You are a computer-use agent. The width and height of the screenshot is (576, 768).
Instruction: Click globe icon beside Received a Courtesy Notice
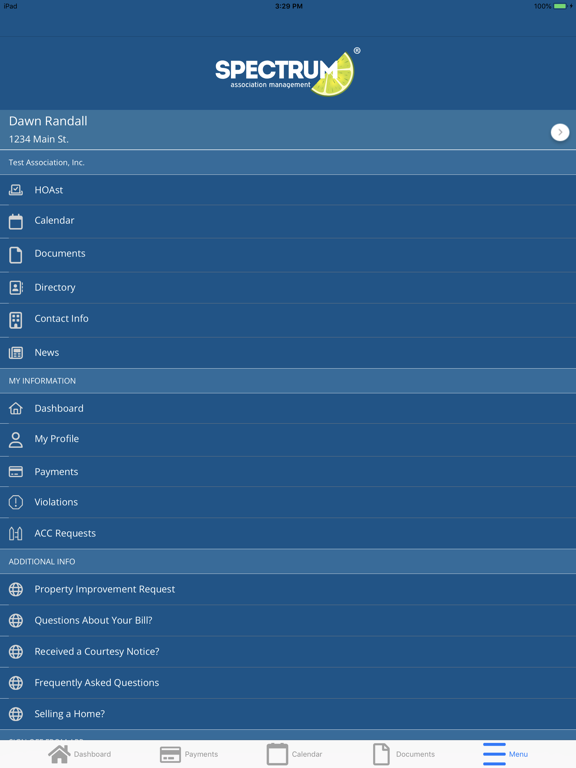point(16,651)
